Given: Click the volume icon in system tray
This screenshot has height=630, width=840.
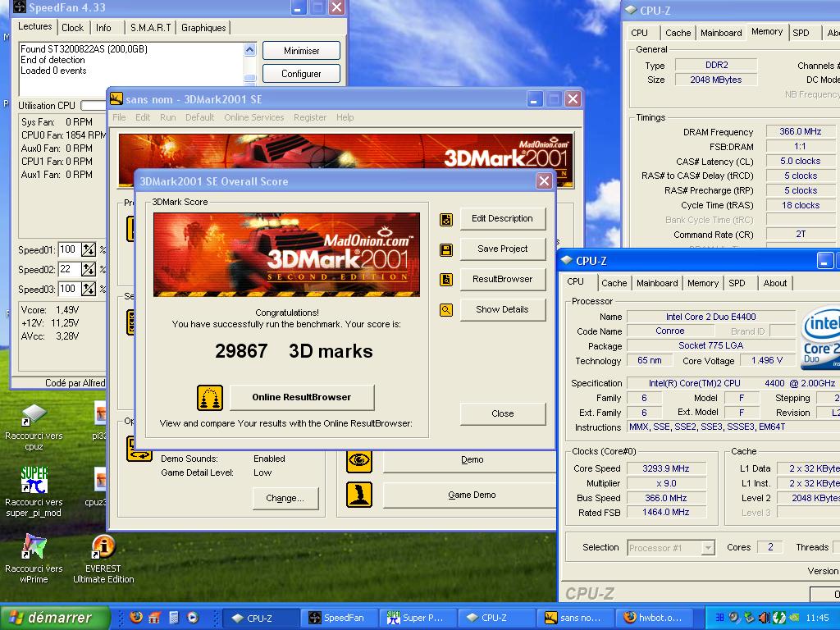Looking at the screenshot, I should [x=765, y=618].
